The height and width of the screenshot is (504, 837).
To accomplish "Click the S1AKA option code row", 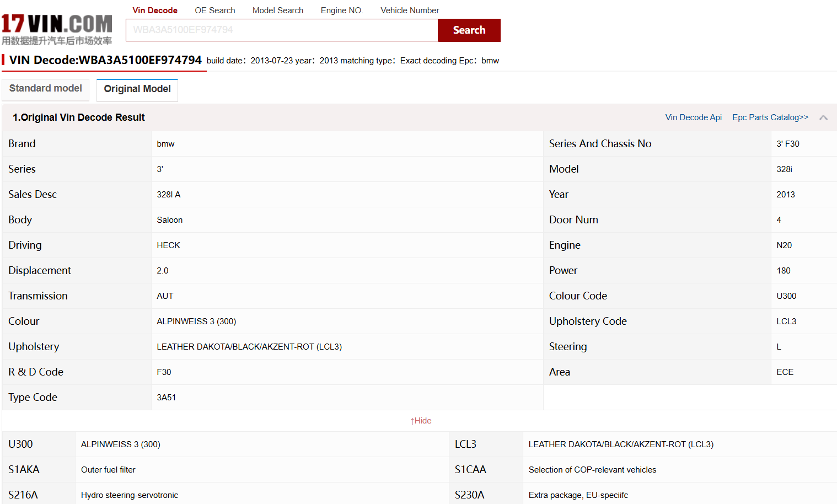I will click(x=24, y=470).
